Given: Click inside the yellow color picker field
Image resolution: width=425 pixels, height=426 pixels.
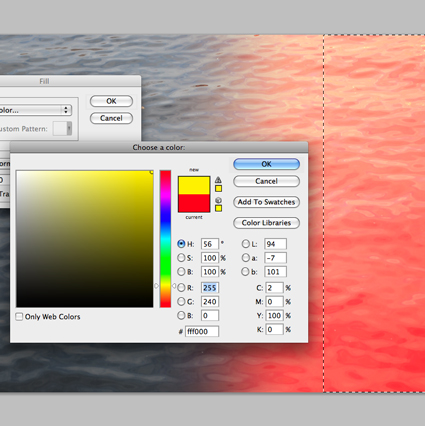Looking at the screenshot, I should point(85,239).
